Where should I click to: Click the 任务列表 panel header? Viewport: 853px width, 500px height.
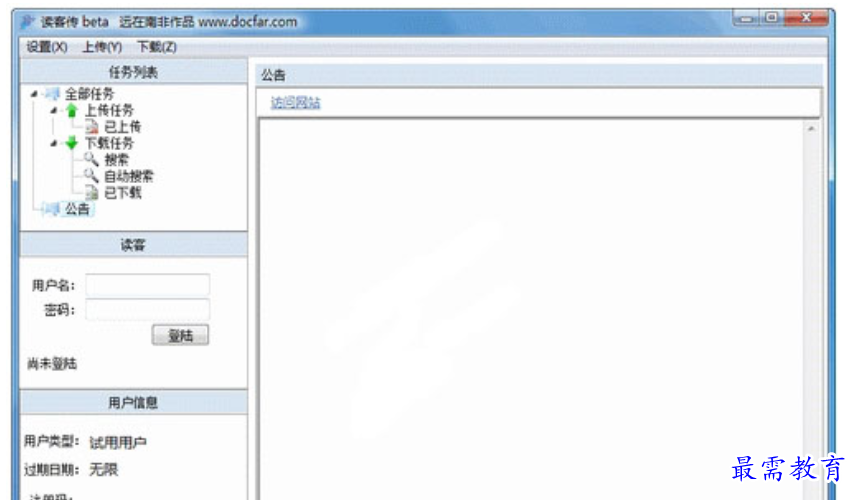(x=133, y=72)
